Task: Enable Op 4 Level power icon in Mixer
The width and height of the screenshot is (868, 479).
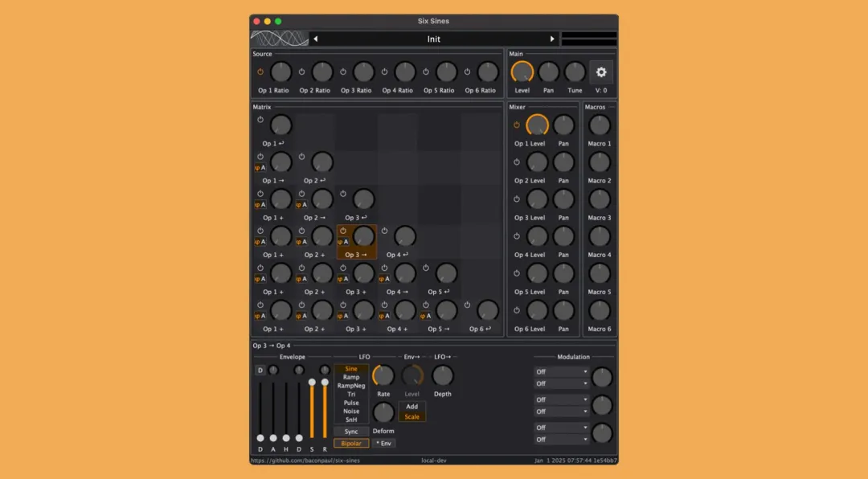Action: pyautogui.click(x=517, y=236)
